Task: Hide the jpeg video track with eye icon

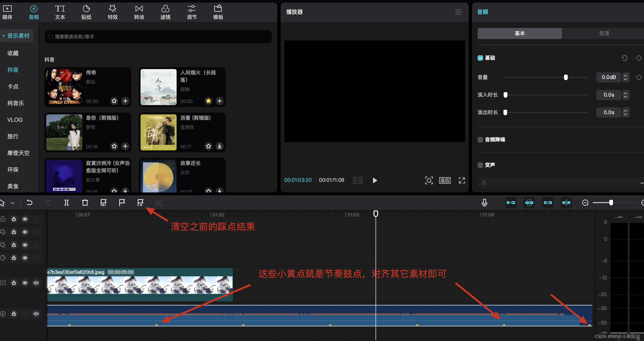Action: [25, 283]
